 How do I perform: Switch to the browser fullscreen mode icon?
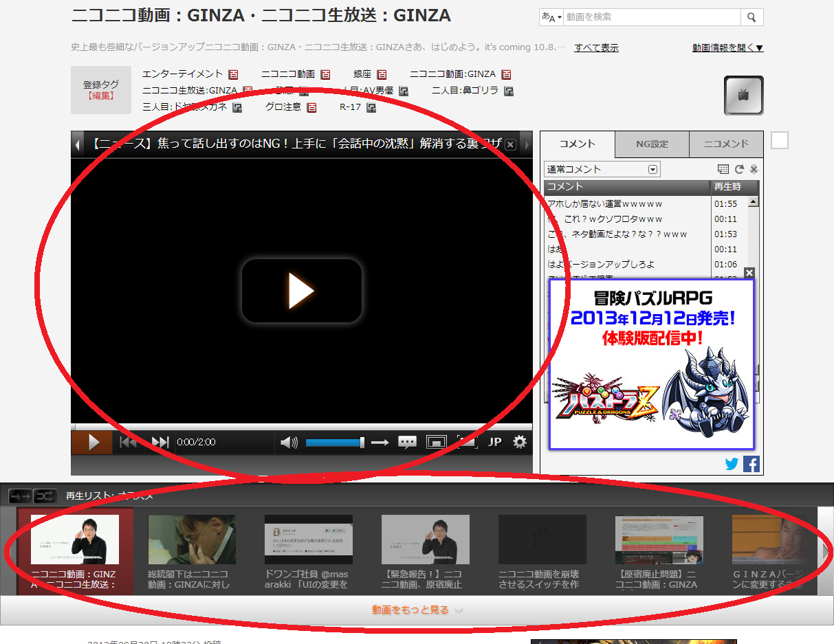(x=437, y=443)
